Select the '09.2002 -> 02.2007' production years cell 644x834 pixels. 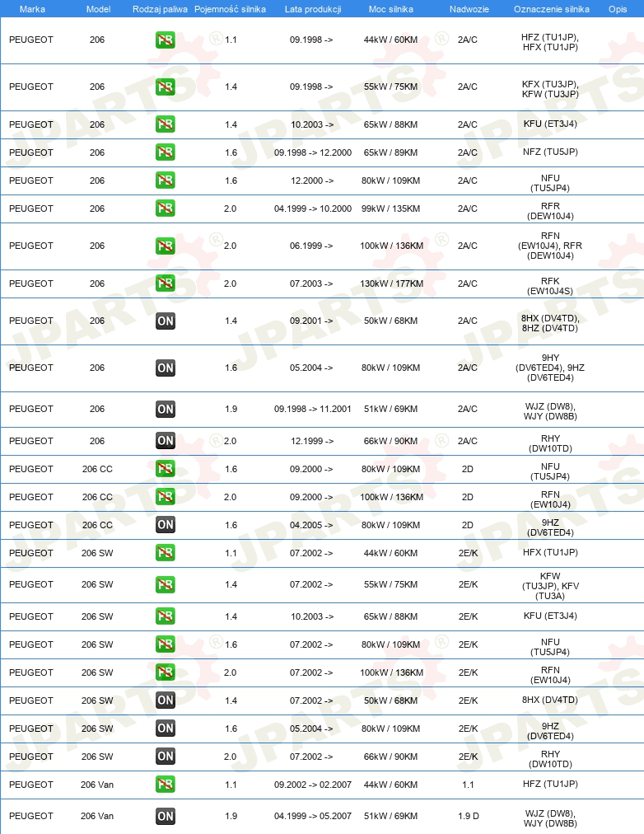tap(313, 785)
